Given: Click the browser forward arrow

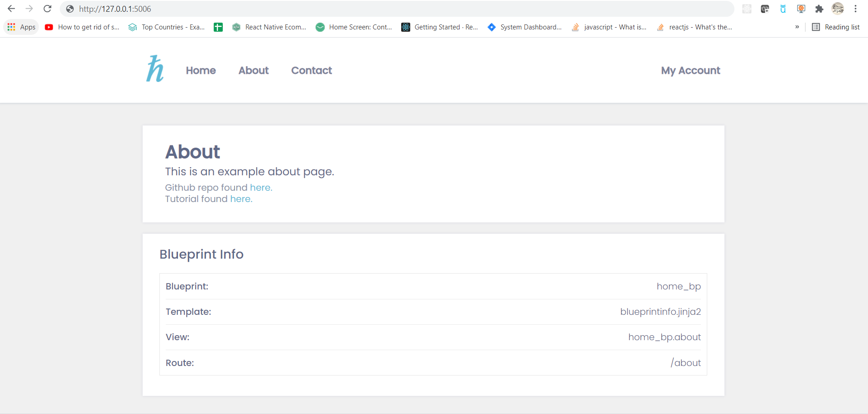Looking at the screenshot, I should coord(29,9).
